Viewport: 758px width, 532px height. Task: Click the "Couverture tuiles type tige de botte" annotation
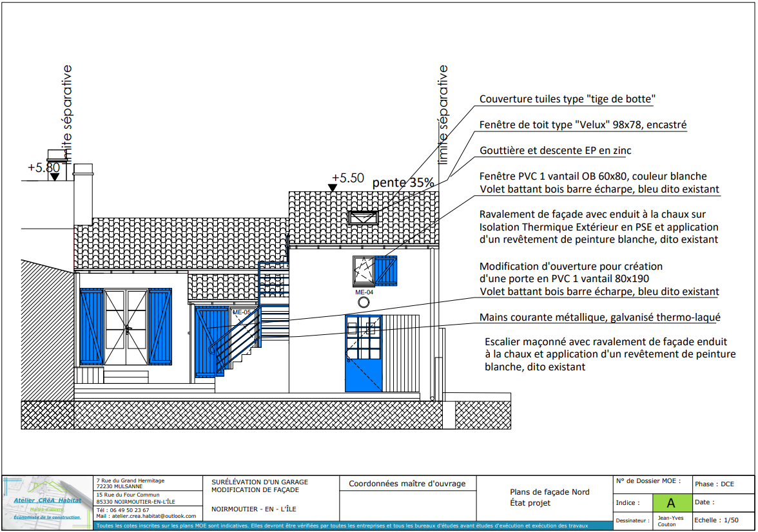567,99
